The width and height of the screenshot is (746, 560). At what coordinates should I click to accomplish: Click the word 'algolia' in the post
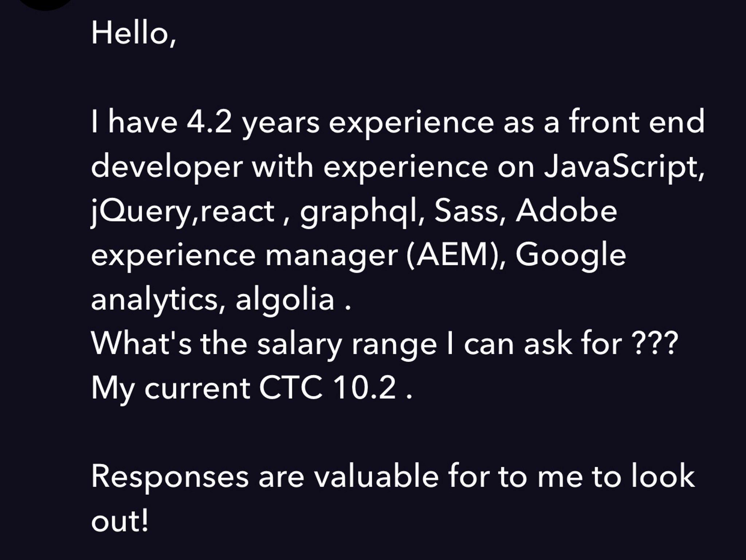coord(285,301)
